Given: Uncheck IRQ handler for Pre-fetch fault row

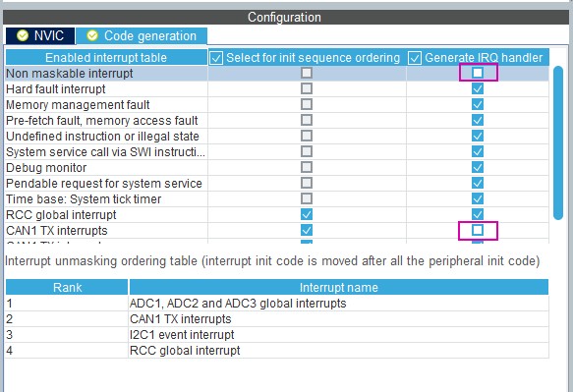Looking at the screenshot, I should coord(478,120).
